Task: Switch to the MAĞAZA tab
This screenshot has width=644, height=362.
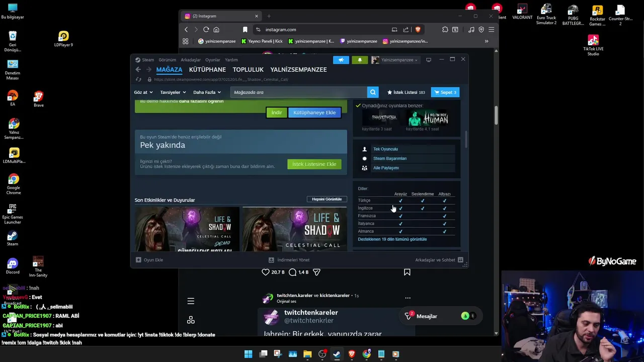Action: [169, 69]
